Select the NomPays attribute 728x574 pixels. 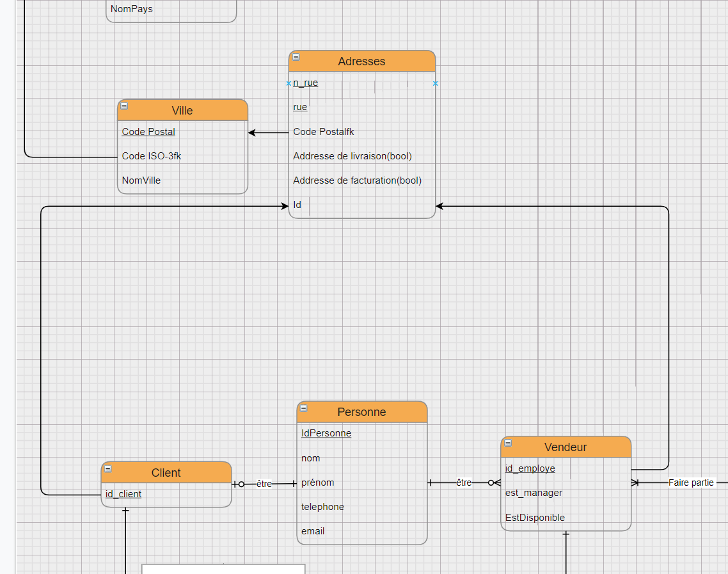pos(171,9)
